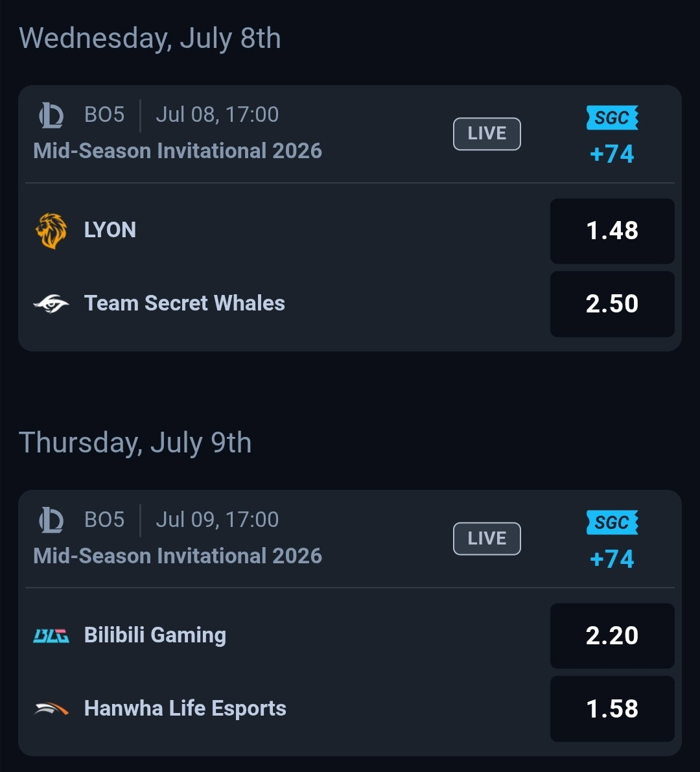Select Hanwha Life Esports odds 1.58

(x=612, y=709)
